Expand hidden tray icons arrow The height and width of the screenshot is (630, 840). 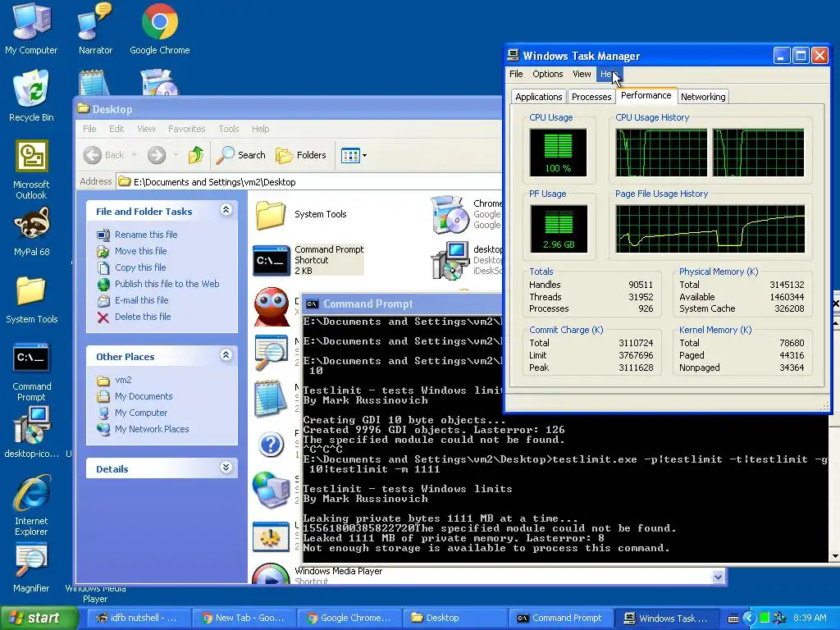point(749,618)
